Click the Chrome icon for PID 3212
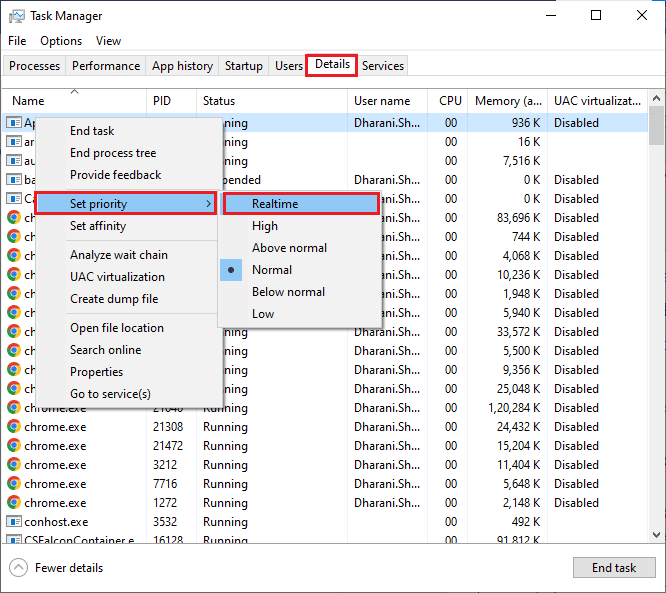Viewport: 666px width, 593px height. 14,465
